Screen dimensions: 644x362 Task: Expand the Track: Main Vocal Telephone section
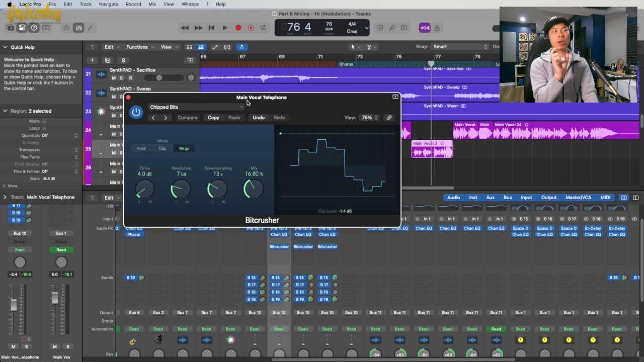point(5,197)
